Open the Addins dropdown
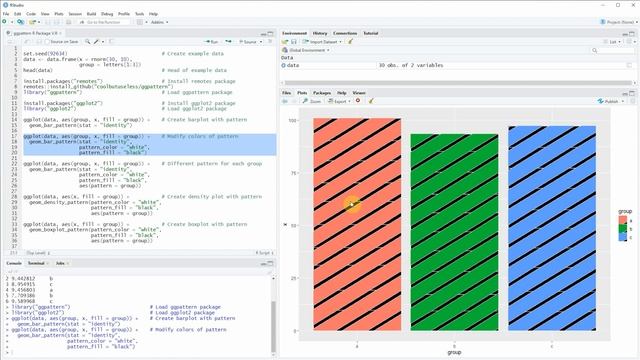The width and height of the screenshot is (640, 360). tap(160, 22)
